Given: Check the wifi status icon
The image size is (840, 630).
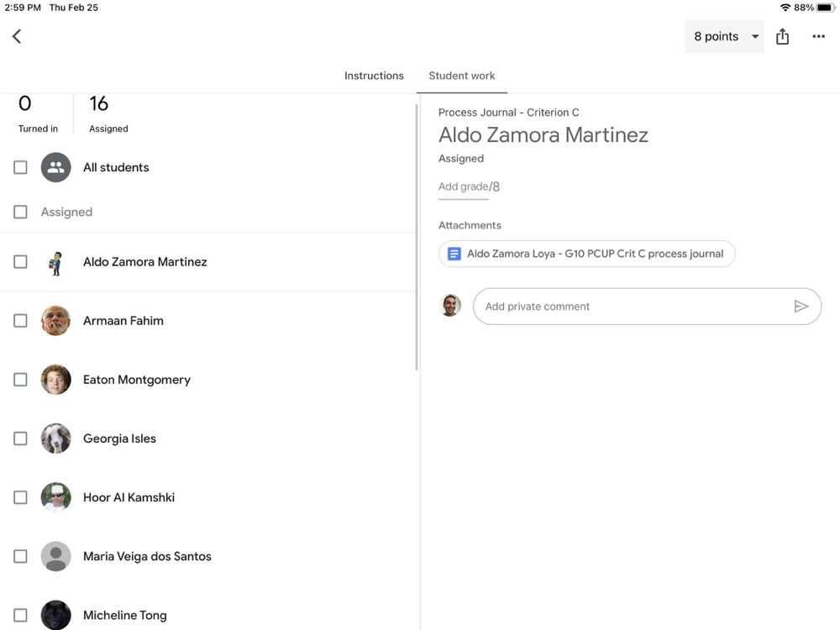Looking at the screenshot, I should point(785,8).
